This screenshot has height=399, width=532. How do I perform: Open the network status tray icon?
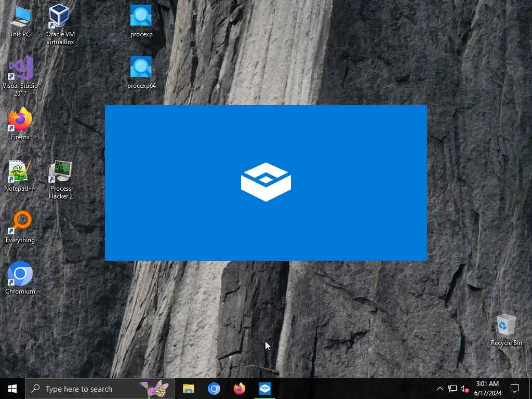pyautogui.click(x=453, y=389)
